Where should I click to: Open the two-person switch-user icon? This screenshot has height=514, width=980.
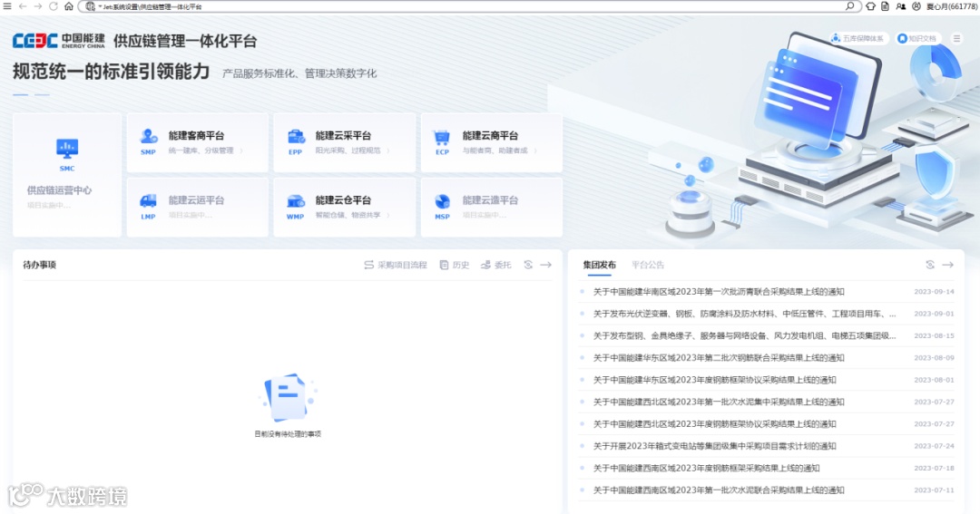click(x=901, y=6)
